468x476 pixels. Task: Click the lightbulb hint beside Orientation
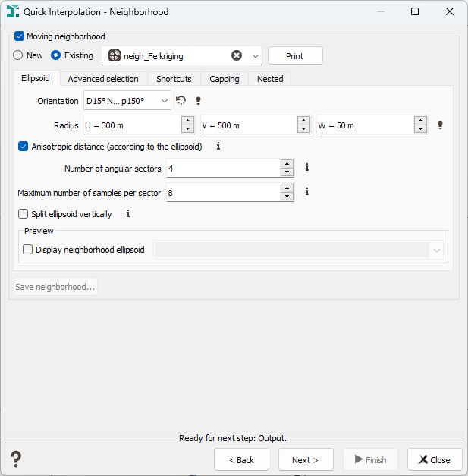click(x=199, y=100)
